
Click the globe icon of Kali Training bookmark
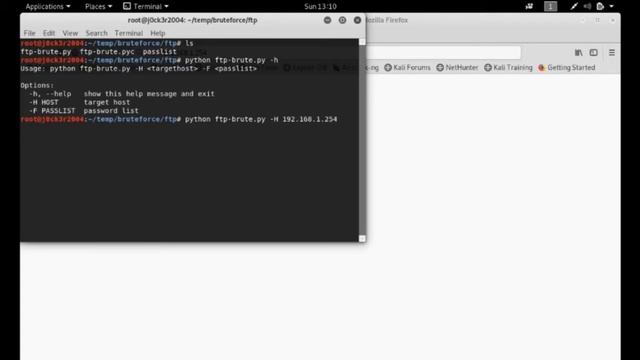tap(488, 68)
